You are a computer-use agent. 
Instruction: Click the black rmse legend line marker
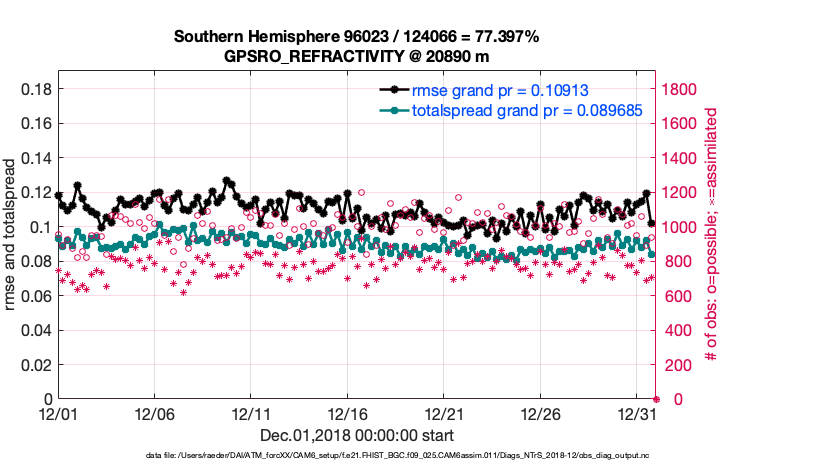pyautogui.click(x=396, y=90)
